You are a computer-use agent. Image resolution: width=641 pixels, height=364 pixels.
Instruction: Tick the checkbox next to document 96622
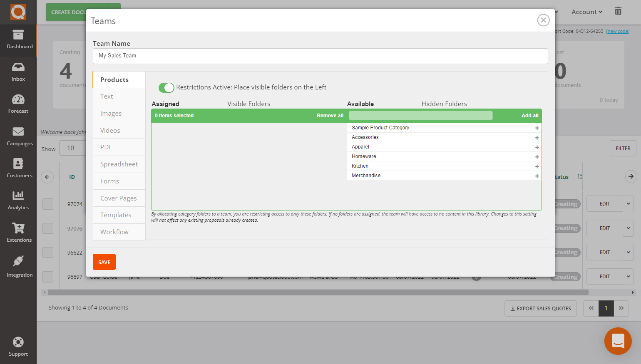[47, 253]
